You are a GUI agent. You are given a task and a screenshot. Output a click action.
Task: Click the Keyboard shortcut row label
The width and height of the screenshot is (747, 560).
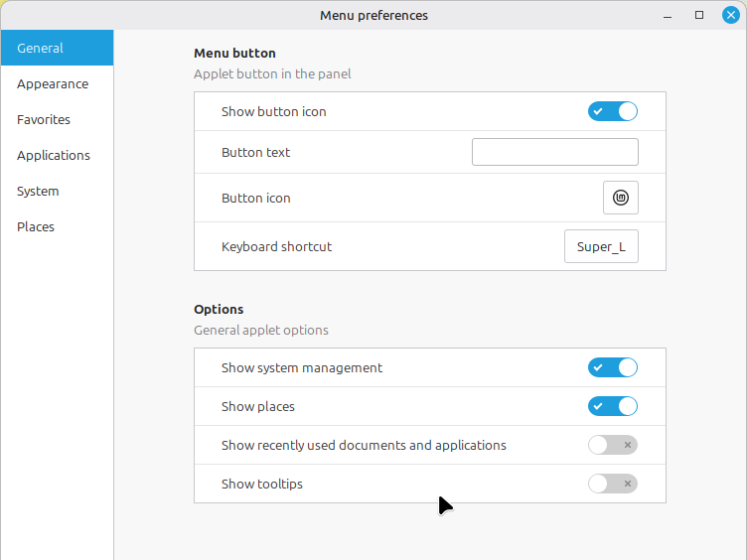pyautogui.click(x=276, y=246)
